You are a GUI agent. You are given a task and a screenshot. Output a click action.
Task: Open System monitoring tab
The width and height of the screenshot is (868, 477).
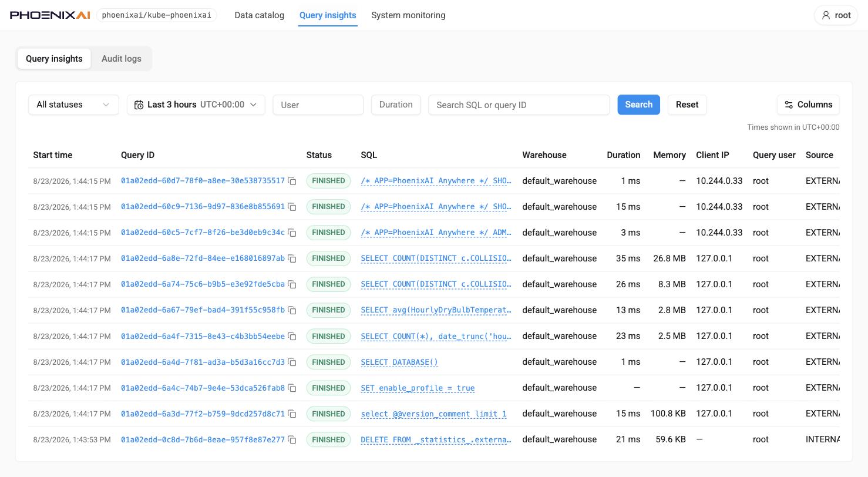pos(408,15)
